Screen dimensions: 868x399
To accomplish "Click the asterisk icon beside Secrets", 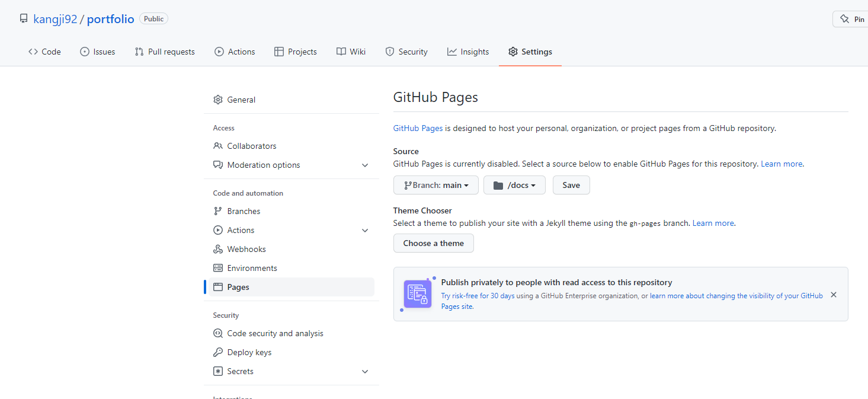I will tap(218, 371).
